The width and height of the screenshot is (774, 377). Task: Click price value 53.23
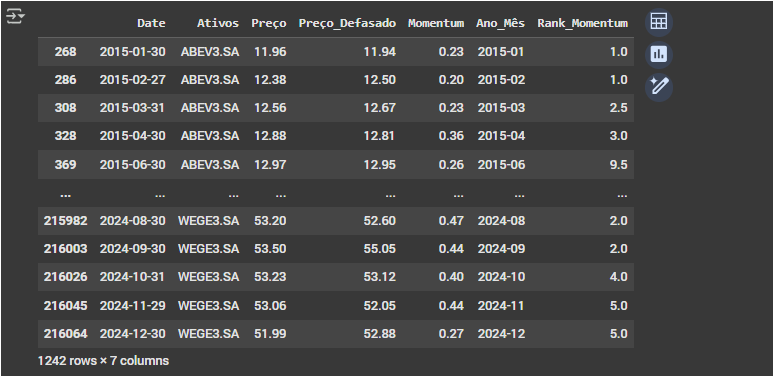pyautogui.click(x=270, y=277)
